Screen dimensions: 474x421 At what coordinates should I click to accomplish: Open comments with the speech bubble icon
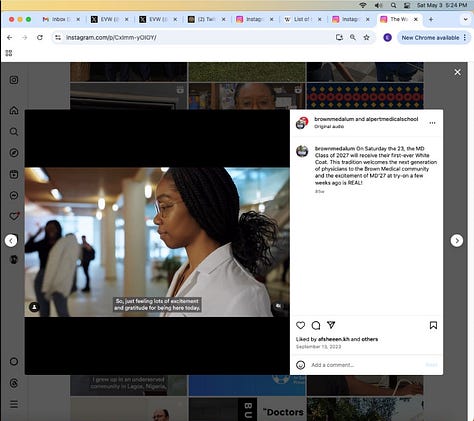point(316,325)
